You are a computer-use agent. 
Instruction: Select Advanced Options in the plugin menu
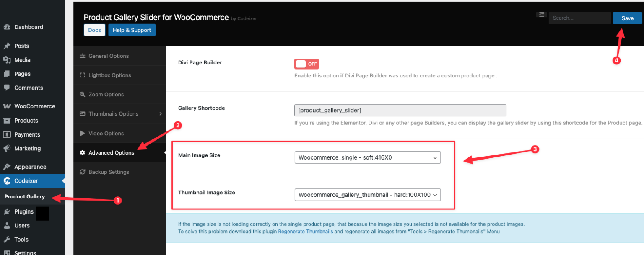[112, 152]
